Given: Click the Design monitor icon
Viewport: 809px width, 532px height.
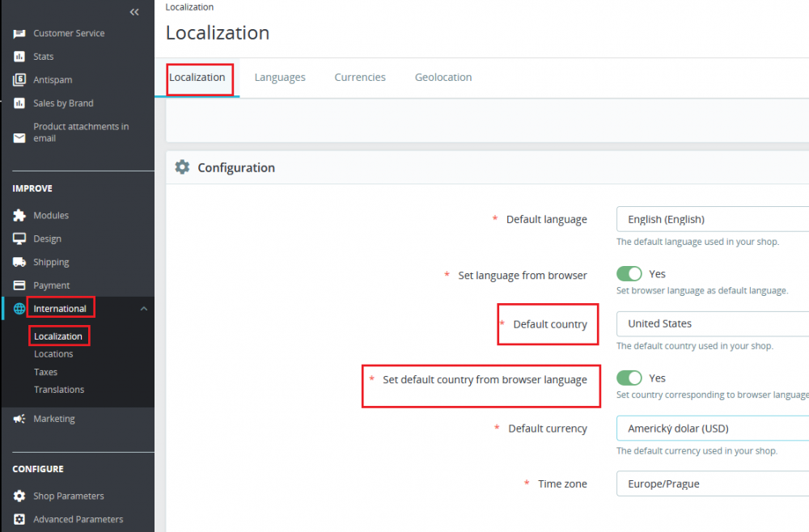Looking at the screenshot, I should [x=19, y=239].
